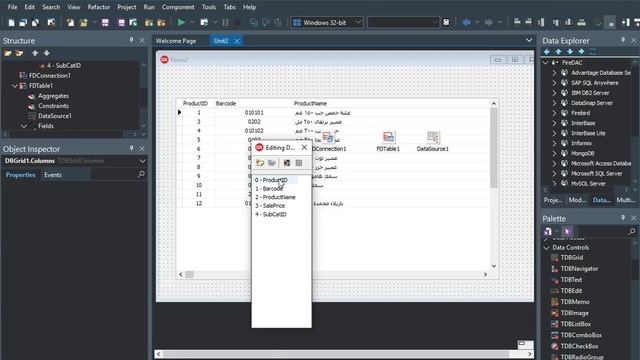This screenshot has height=360, width=640.
Task: Open the DBGrid1.Columns component selector dropdown
Action: 142,161
